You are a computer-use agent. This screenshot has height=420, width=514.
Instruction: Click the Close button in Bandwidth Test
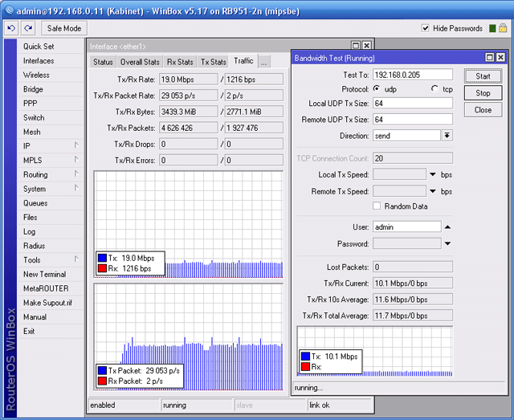483,110
